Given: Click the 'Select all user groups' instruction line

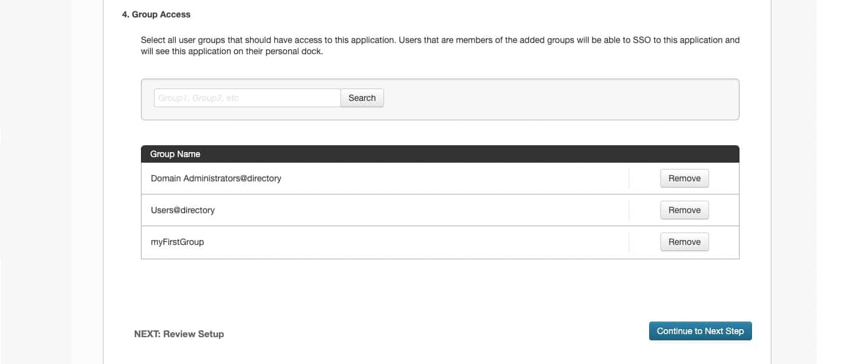Looking at the screenshot, I should point(440,40).
